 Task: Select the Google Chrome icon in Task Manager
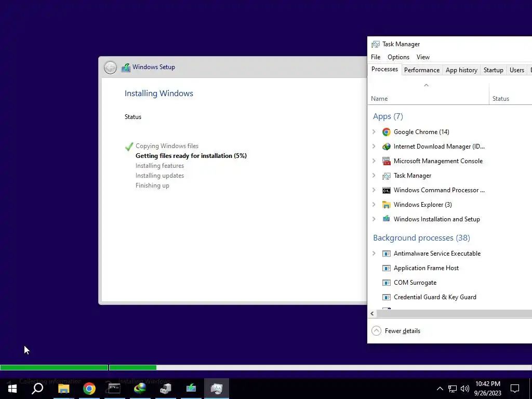[x=387, y=132]
